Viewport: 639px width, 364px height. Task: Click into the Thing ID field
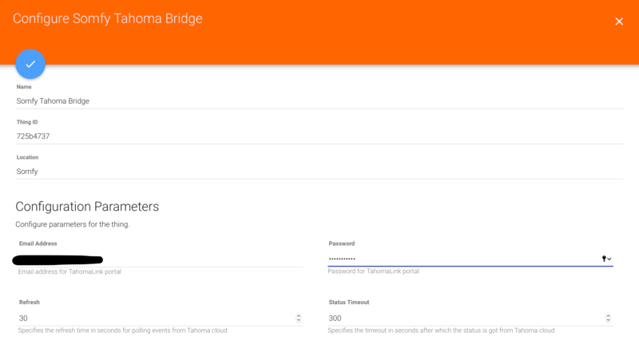click(x=319, y=136)
